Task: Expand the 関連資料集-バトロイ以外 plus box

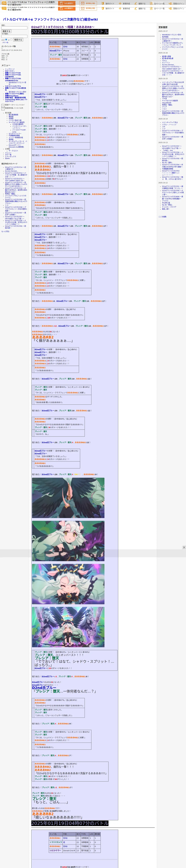Action: pyautogui.click(x=3, y=109)
